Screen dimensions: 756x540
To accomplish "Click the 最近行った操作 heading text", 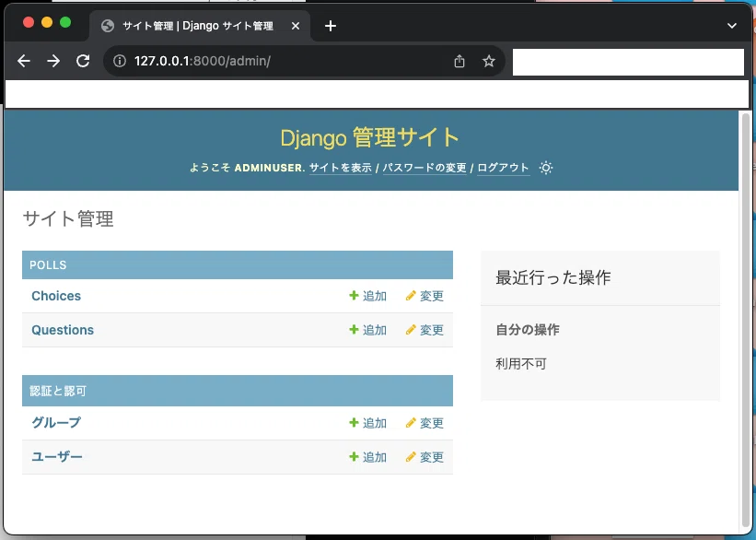I will [x=553, y=277].
